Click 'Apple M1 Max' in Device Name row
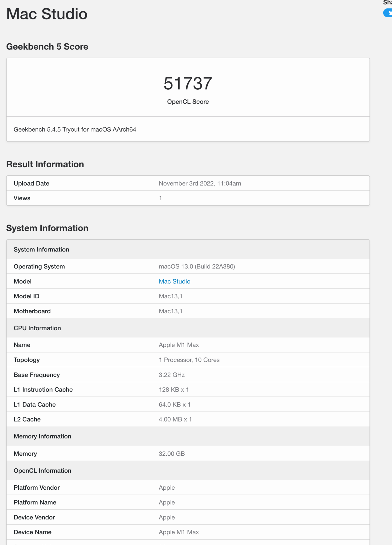The image size is (392, 545). click(179, 532)
